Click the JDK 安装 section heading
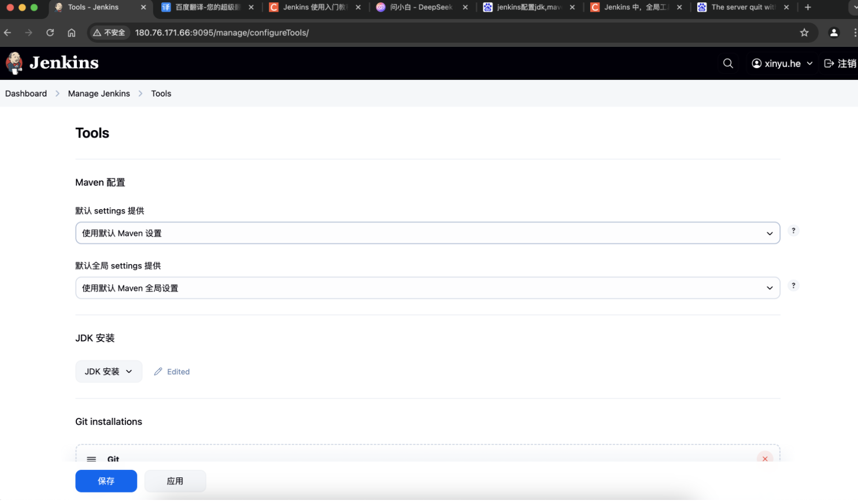The width and height of the screenshot is (858, 504). coord(95,338)
